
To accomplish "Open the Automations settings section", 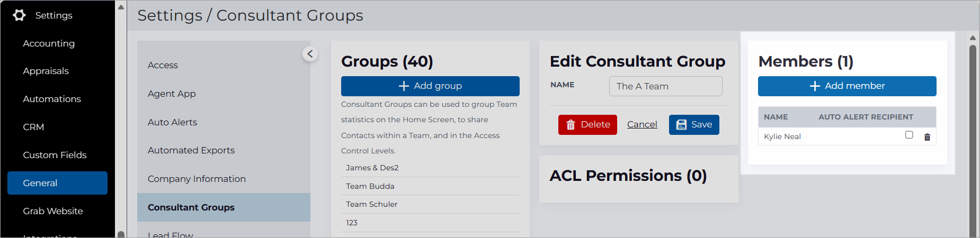I will (52, 99).
